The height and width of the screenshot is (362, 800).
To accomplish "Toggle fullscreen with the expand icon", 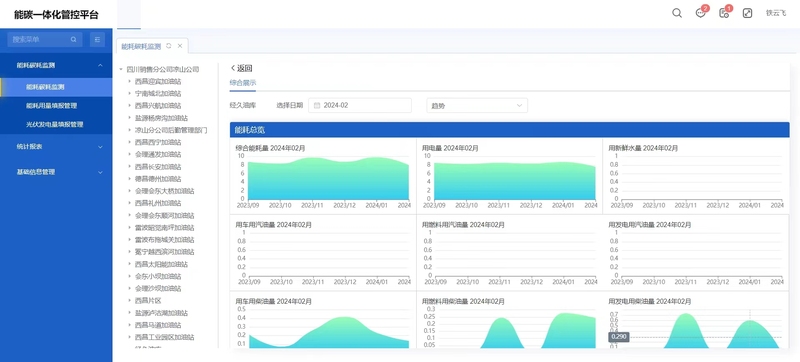I will (747, 14).
